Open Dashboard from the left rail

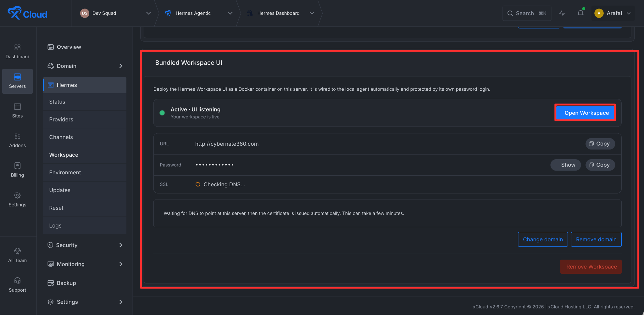coord(17,52)
